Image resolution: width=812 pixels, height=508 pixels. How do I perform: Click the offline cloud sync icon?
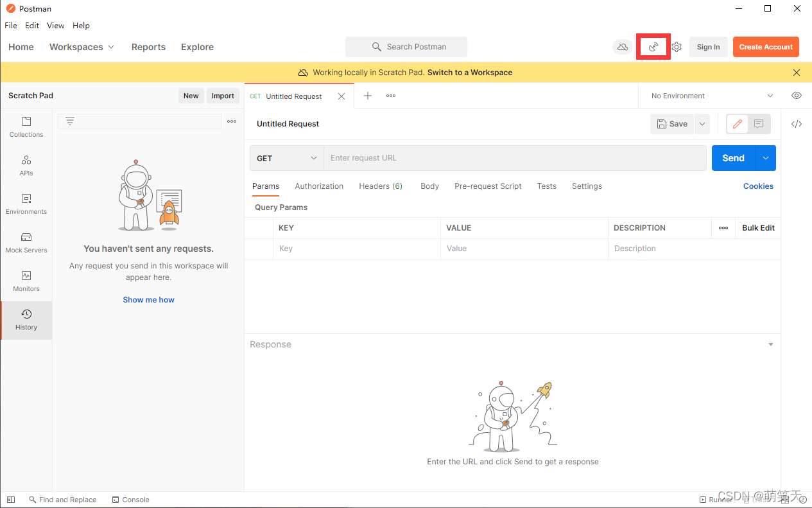622,47
